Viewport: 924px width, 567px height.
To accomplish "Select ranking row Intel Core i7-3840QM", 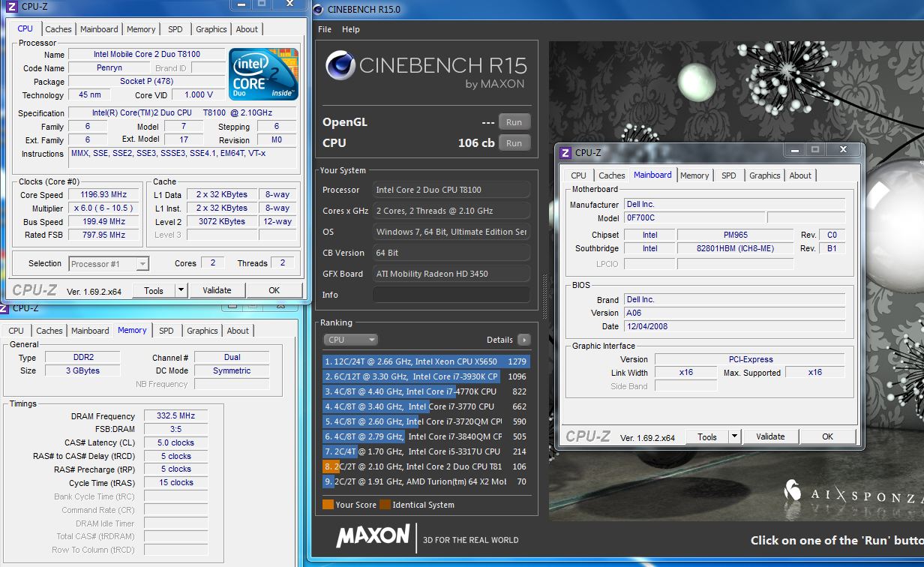I will [x=426, y=436].
